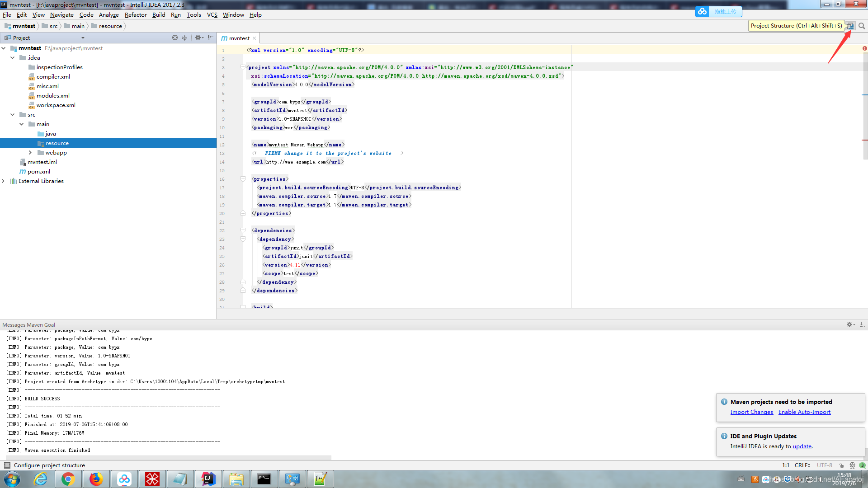868x488 pixels.
Task: Open the Project Structure dialog icon
Action: click(x=850, y=26)
